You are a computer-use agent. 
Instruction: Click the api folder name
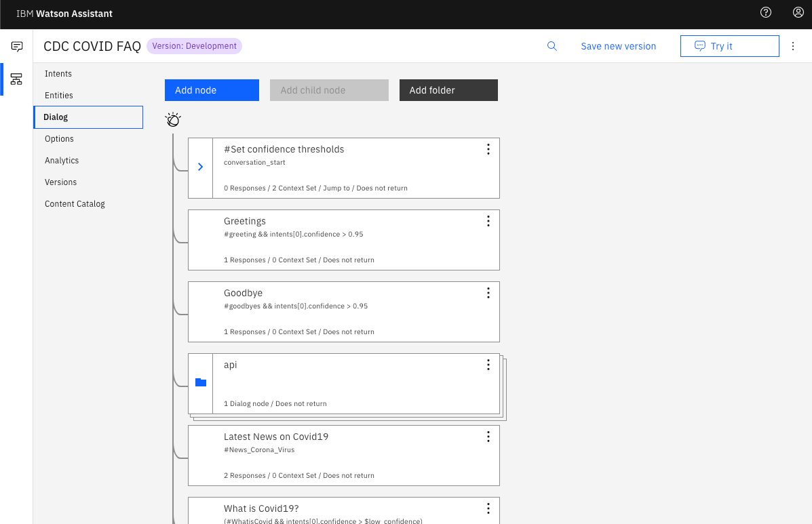[231, 365]
